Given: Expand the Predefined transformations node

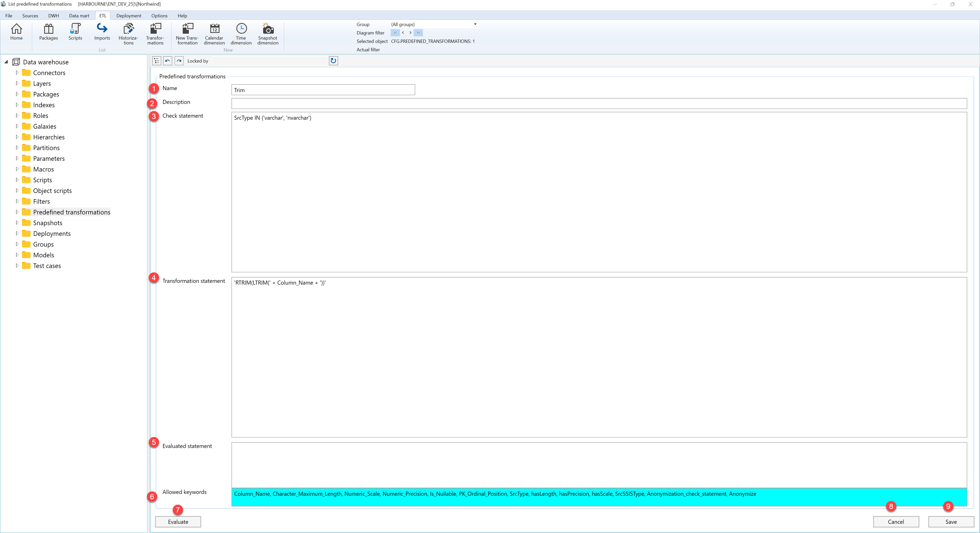Looking at the screenshot, I should [x=17, y=212].
